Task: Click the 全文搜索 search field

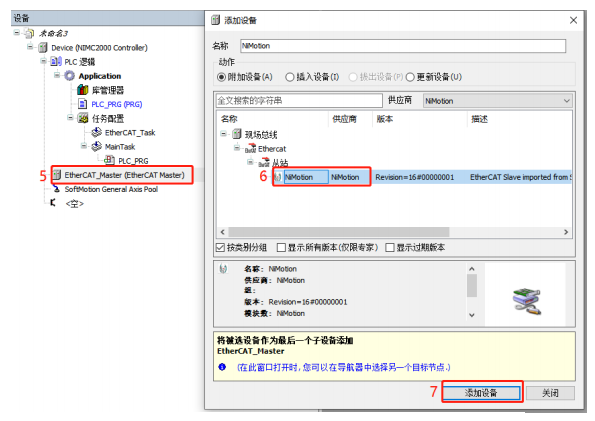Action: point(299,101)
